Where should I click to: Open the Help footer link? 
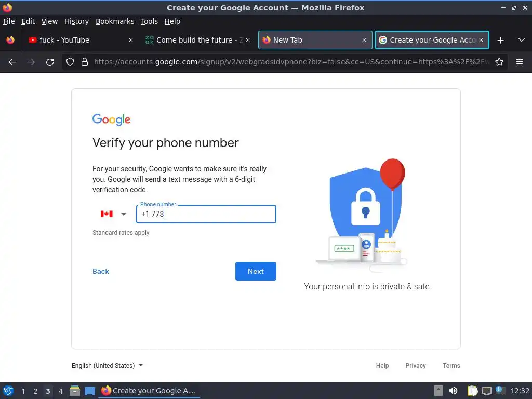(x=382, y=365)
